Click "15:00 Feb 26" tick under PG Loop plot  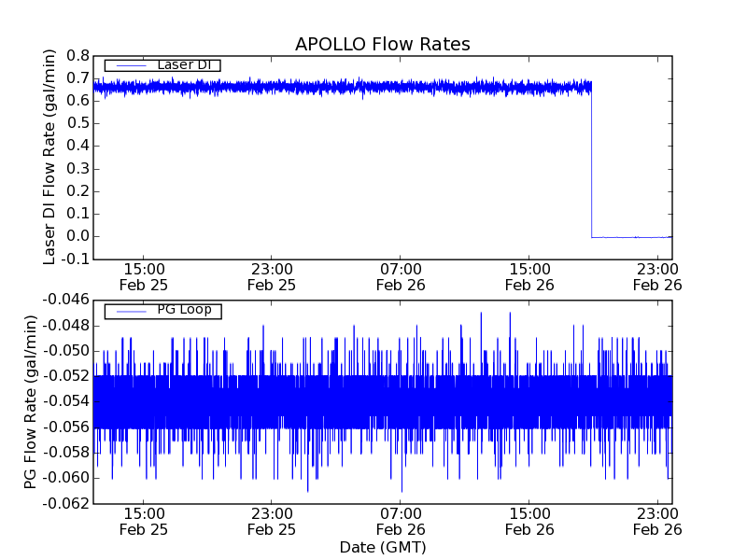[529, 522]
